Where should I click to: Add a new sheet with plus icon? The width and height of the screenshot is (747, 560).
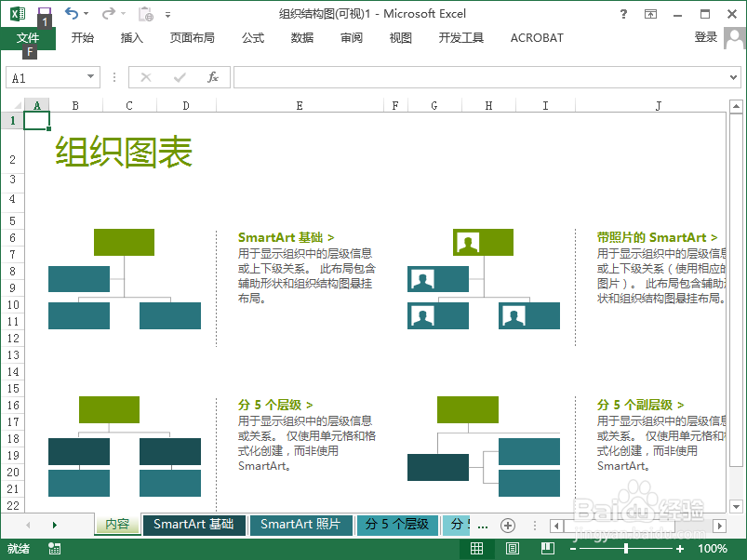pos(508,526)
